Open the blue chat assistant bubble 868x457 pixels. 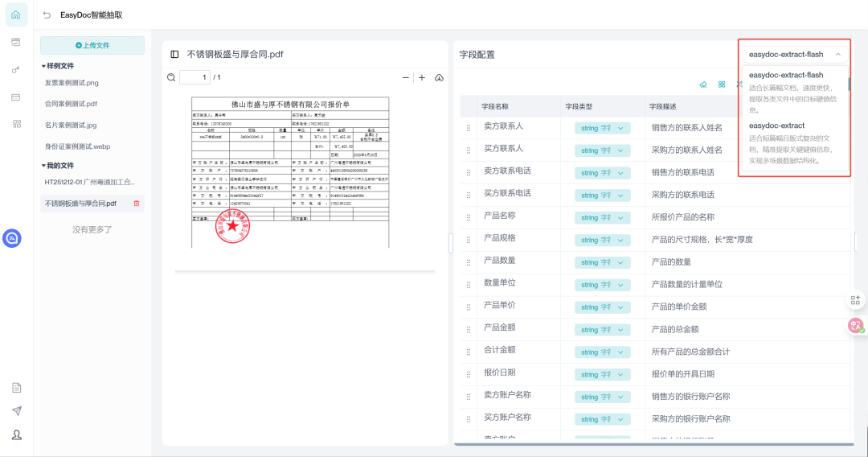click(x=12, y=238)
